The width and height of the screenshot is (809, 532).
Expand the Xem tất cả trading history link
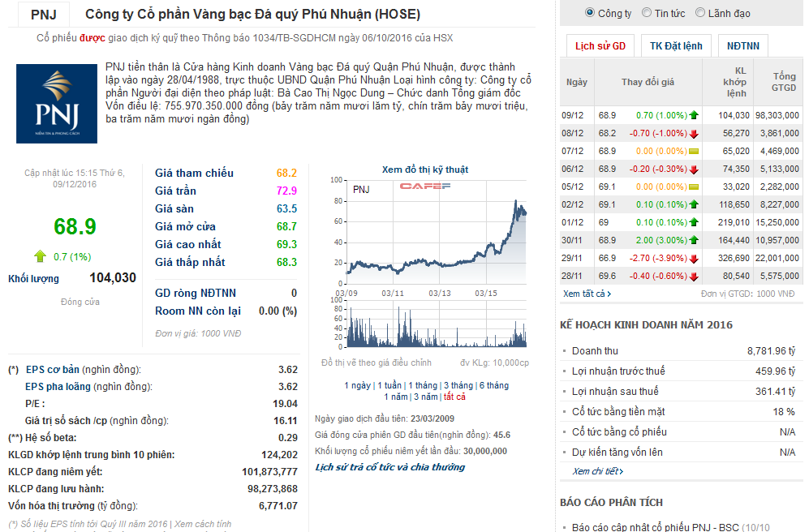point(584,294)
